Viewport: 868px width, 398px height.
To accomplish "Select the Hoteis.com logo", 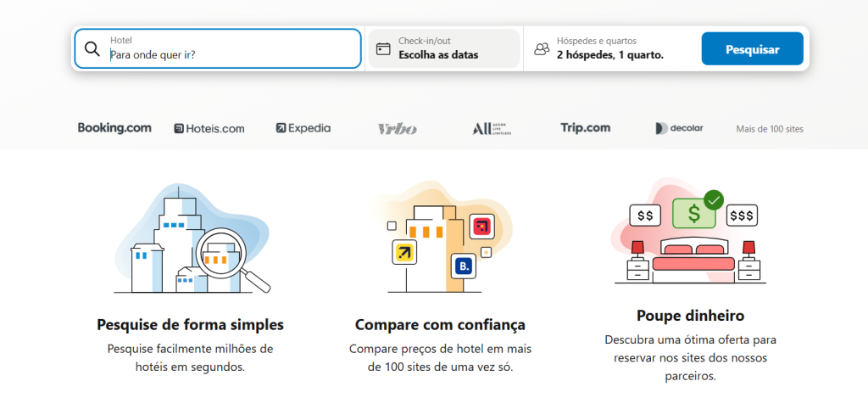I will point(209,129).
